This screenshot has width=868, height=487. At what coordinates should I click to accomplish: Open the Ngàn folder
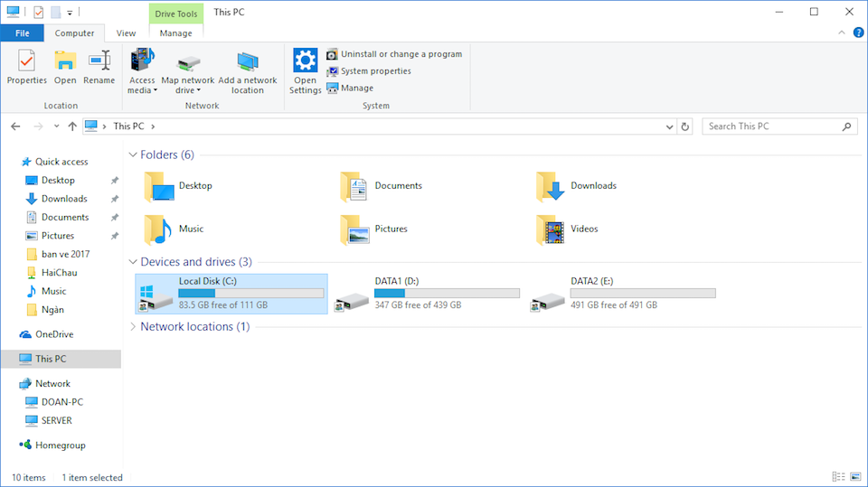pos(52,310)
